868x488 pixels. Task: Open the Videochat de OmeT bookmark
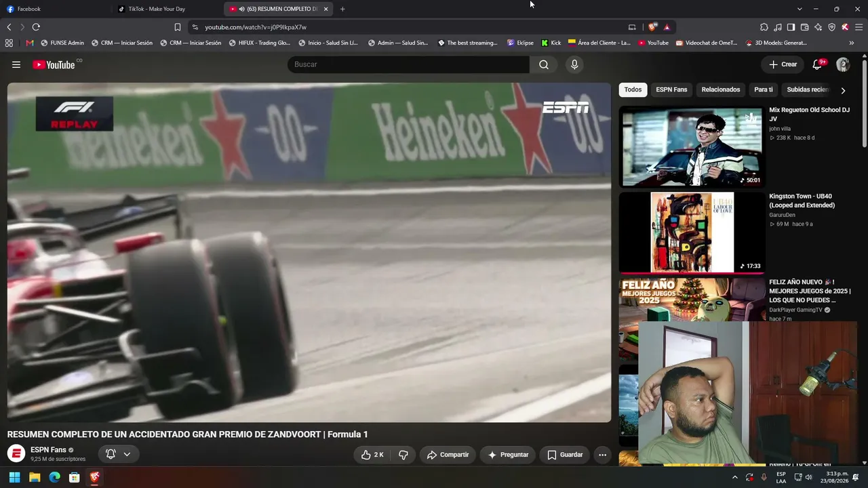click(x=705, y=43)
